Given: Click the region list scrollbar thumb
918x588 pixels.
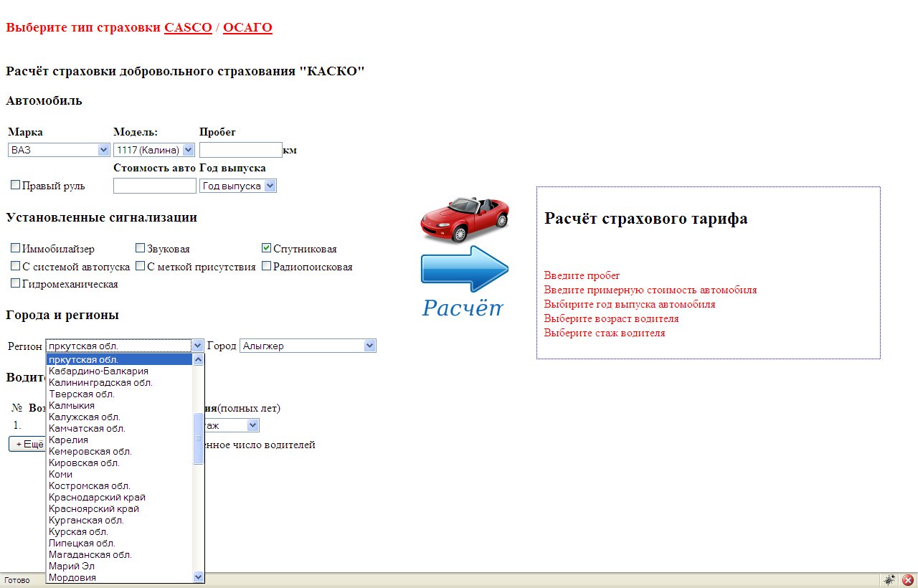Looking at the screenshot, I should 199,439.
